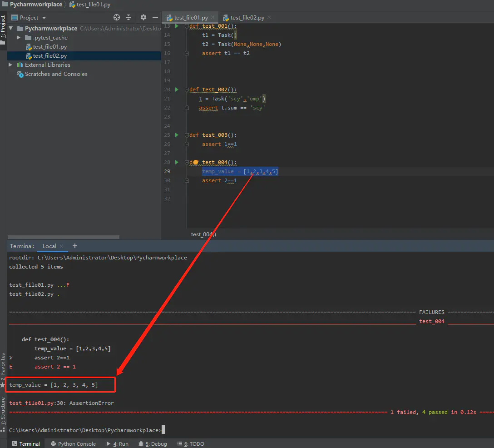Click the rootdir path line in the terminal

pos(98,258)
